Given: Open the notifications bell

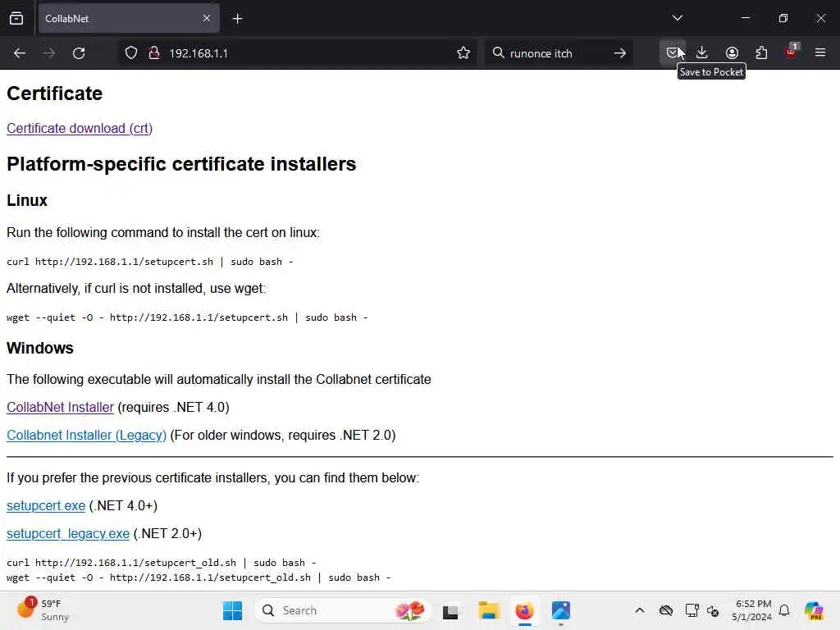Looking at the screenshot, I should (x=784, y=610).
